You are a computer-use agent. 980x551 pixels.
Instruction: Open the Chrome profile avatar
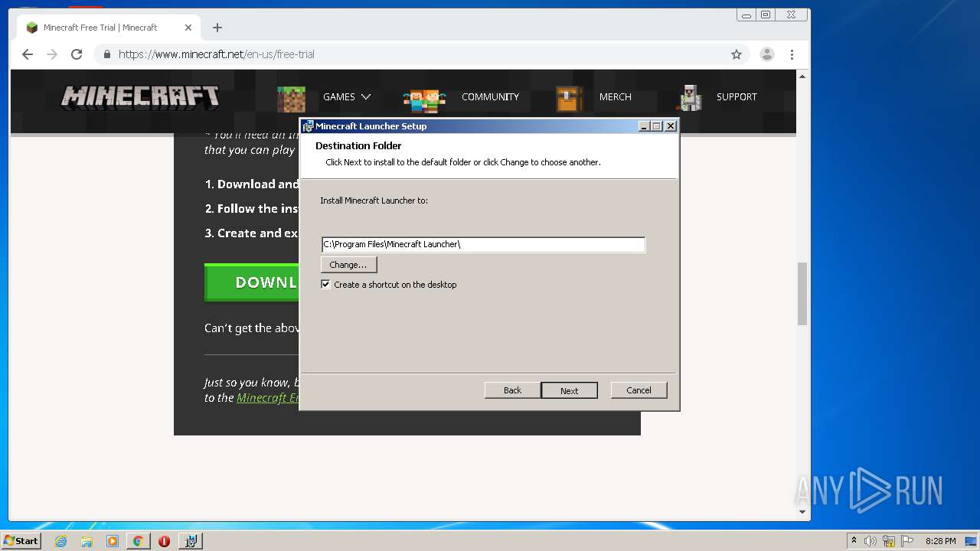[766, 54]
